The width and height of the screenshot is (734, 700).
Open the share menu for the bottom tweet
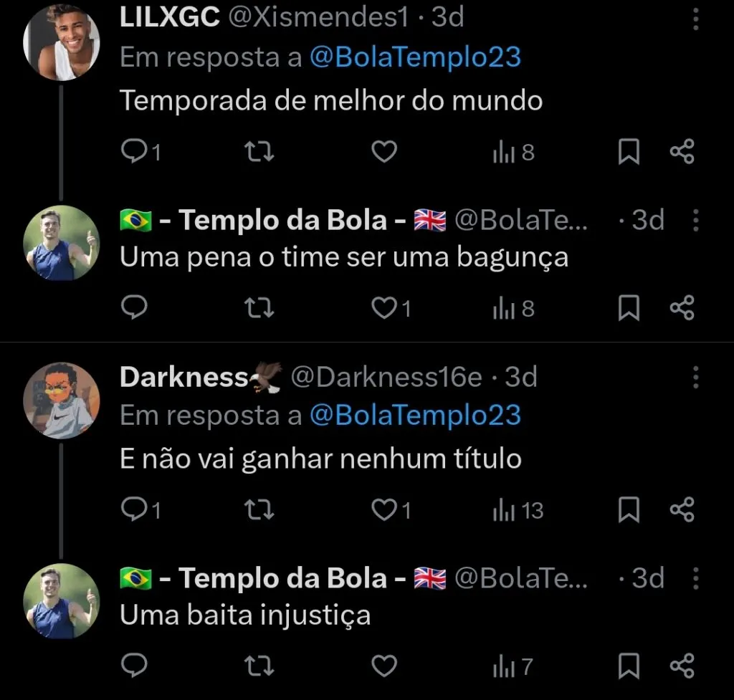[681, 666]
